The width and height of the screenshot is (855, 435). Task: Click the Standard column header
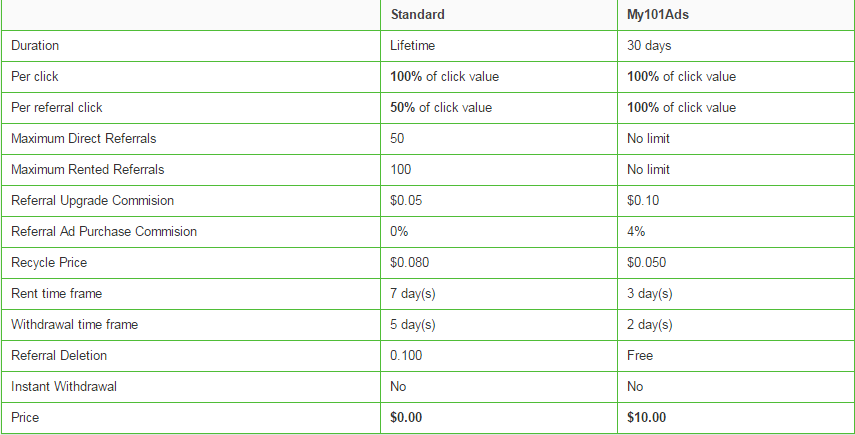coord(417,15)
